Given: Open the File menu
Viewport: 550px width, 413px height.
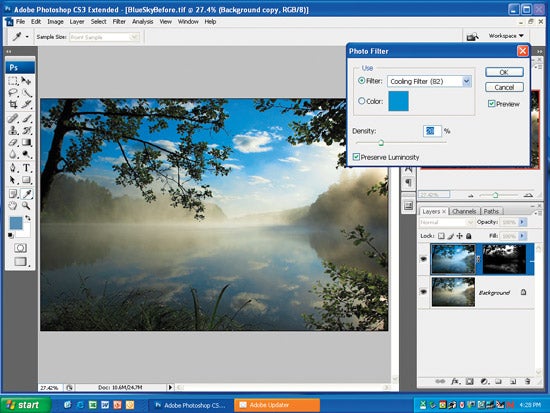Looking at the screenshot, I should pyautogui.click(x=20, y=22).
